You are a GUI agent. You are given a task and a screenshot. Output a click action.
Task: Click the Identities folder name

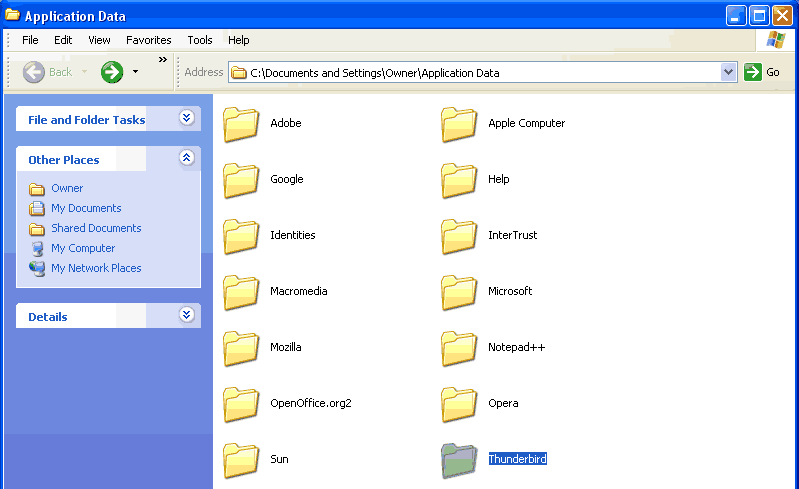pos(292,235)
